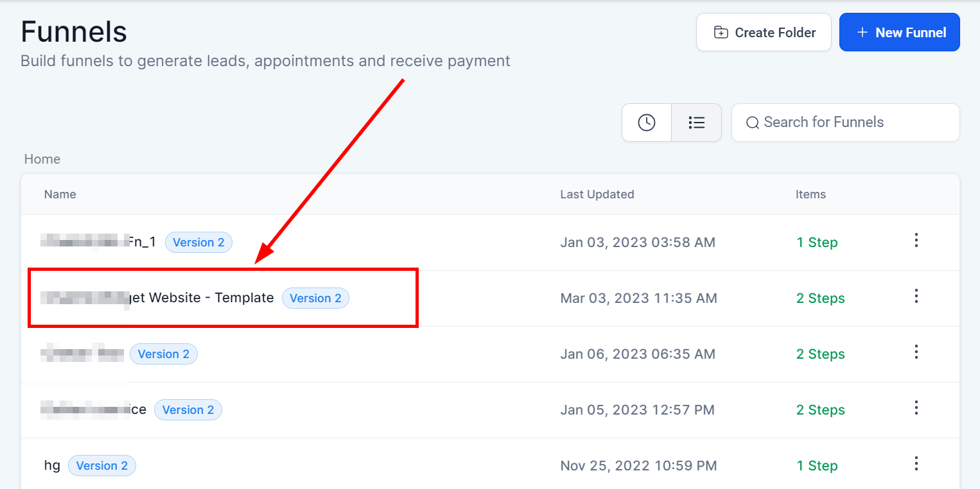
Task: Focus the Search for Funnels field
Action: click(x=845, y=123)
